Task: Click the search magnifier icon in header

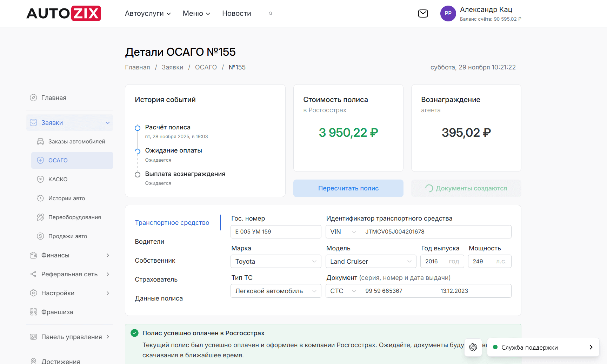Action: (271, 13)
